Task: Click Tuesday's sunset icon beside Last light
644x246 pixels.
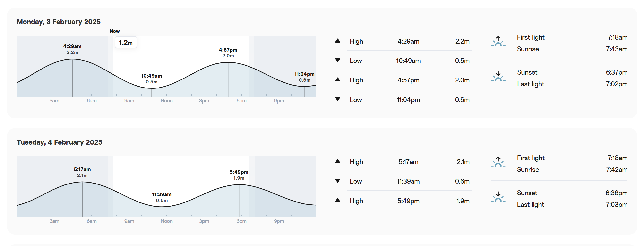Action: click(x=498, y=197)
